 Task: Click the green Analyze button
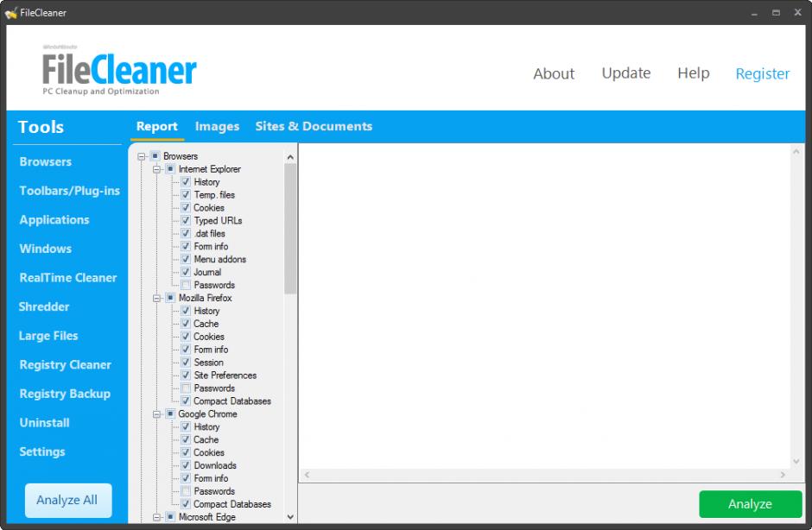[750, 504]
